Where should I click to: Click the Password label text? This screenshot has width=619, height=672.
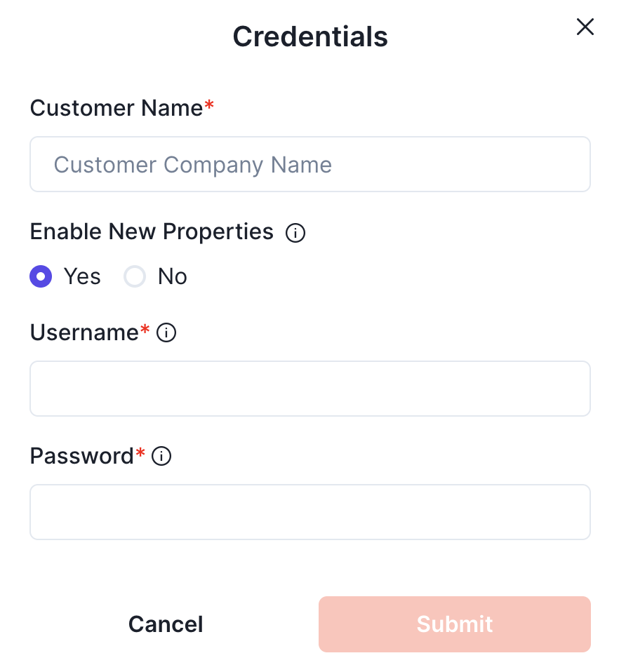tap(81, 456)
